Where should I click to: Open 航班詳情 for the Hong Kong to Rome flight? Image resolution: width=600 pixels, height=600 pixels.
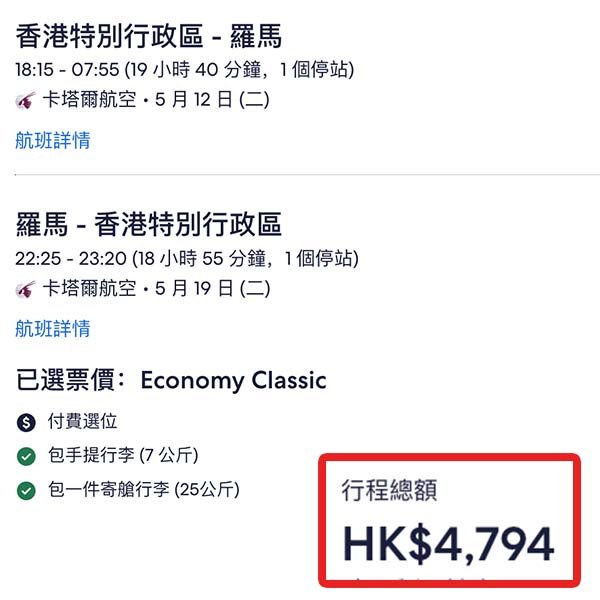tap(53, 140)
